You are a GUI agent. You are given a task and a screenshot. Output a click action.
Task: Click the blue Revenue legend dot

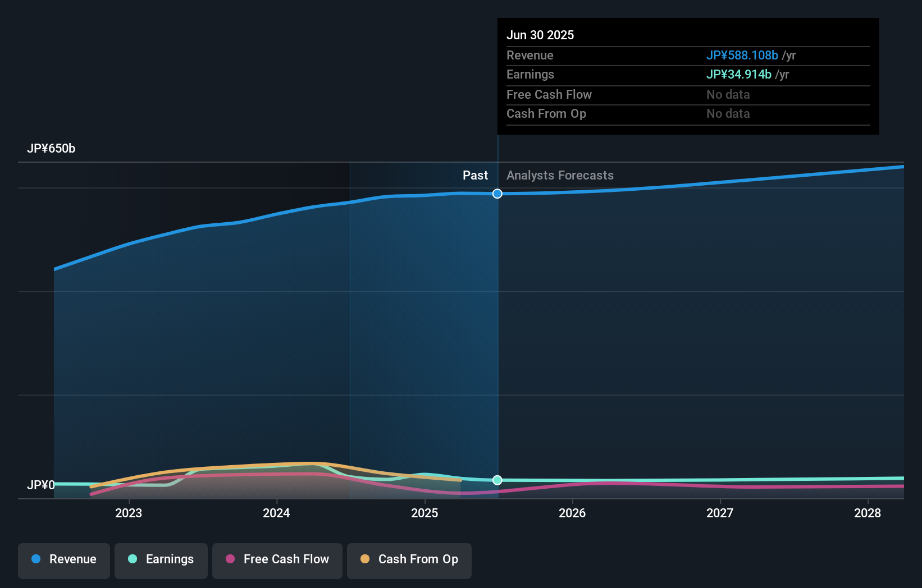[36, 559]
